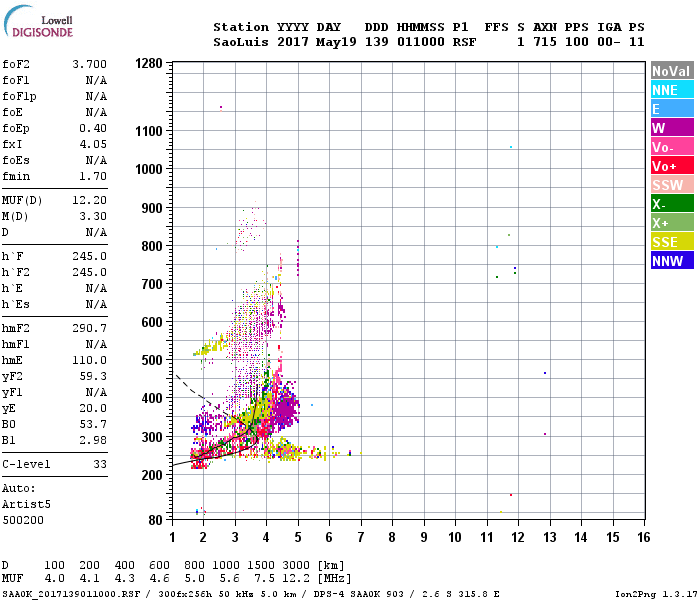Choose the Vo- pink legend swatch
Viewport: 700px width, 600px height.
coord(672,147)
